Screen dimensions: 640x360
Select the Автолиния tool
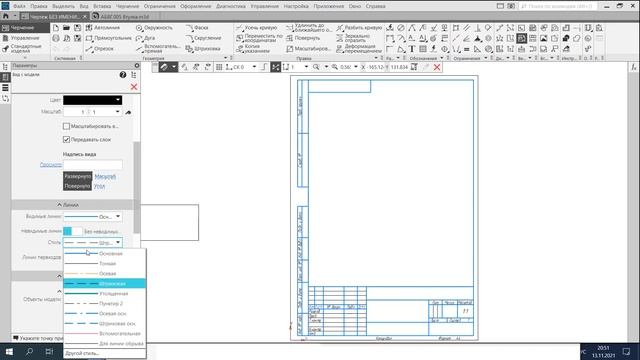(103, 28)
